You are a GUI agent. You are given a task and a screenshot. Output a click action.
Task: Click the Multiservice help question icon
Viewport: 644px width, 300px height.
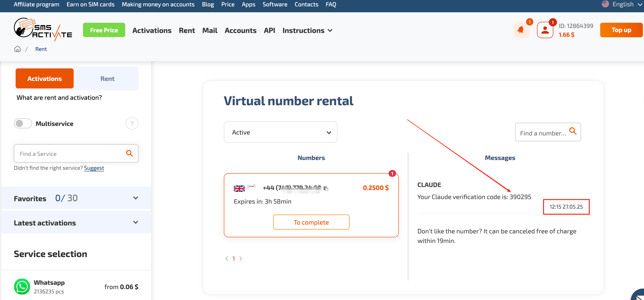[x=132, y=123]
